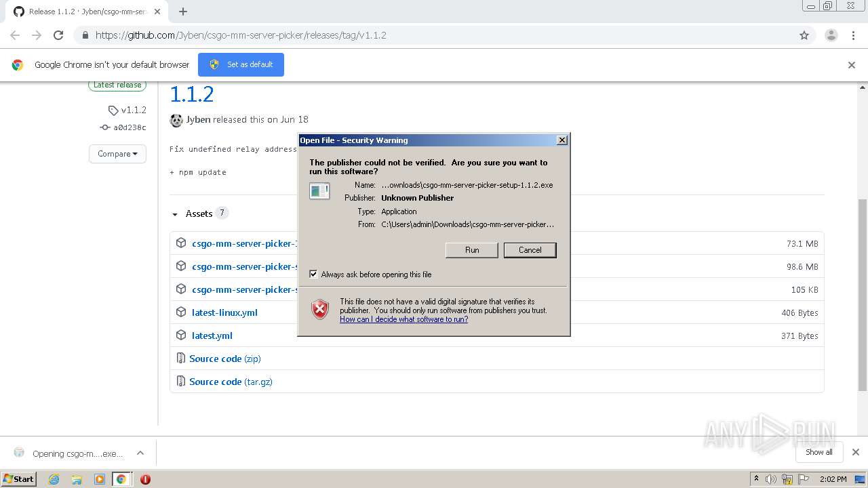Download the 98.6 MB csgo-mm-server-picker asset
Screen dimensions: 868x488
coord(244,266)
